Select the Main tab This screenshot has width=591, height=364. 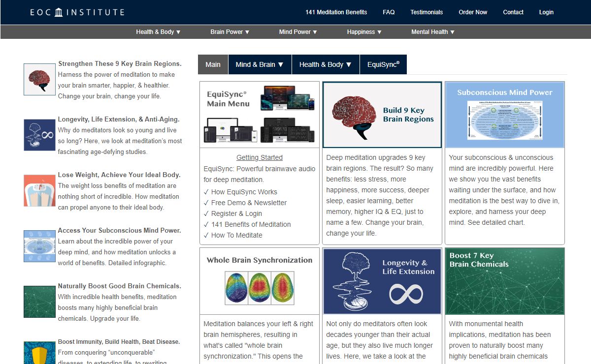[x=213, y=64]
